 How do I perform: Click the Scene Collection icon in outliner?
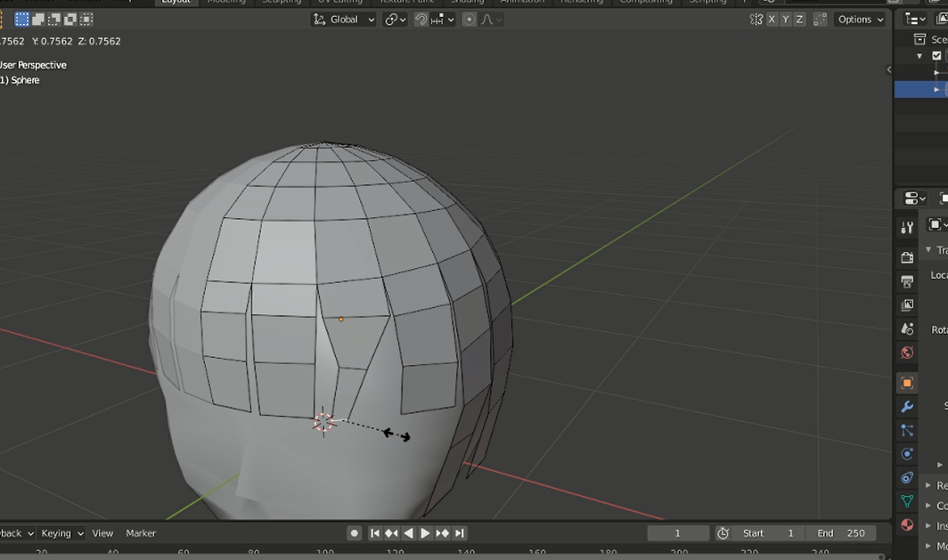coord(919,39)
